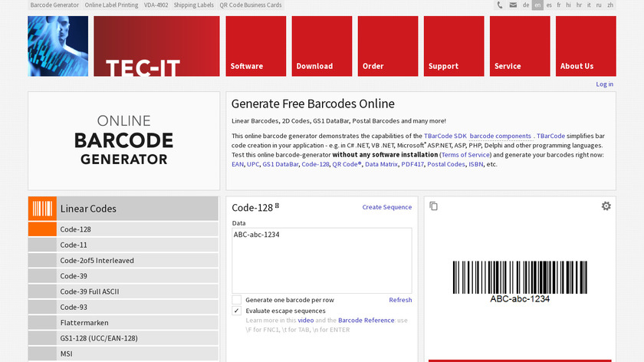Viewport: 644px width, 362px height.
Task: Open VDA-4902 top link
Action: (156, 5)
